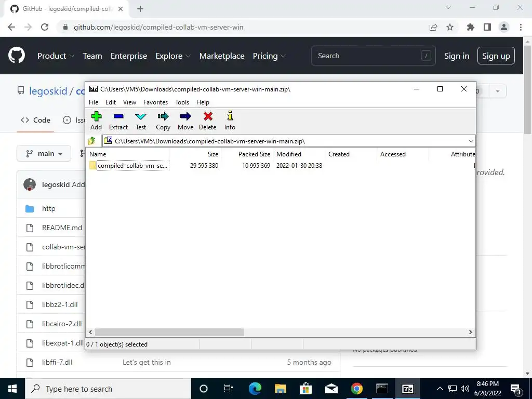The image size is (532, 399).
Task: Open Microsoft Edge from taskbar
Action: (255, 389)
